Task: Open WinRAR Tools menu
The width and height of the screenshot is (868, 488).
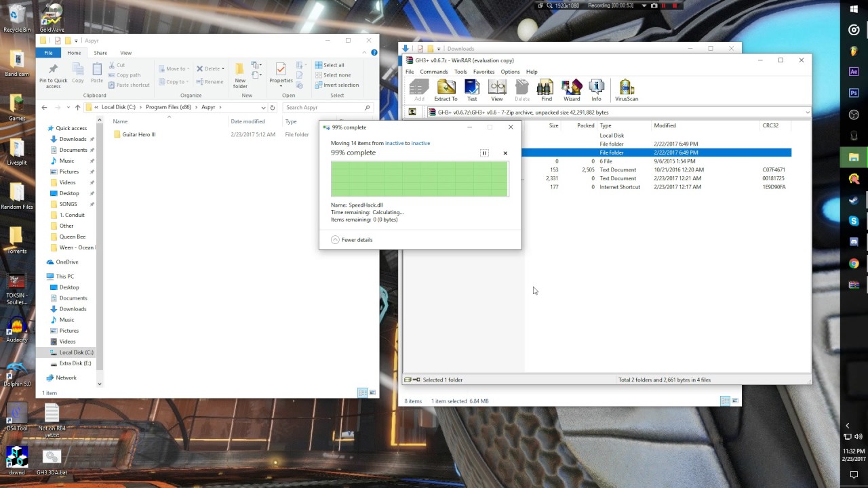Action: (x=460, y=72)
